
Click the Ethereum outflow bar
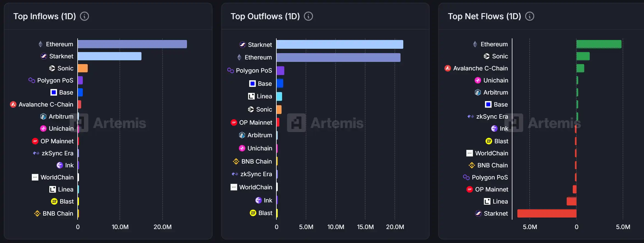tap(338, 58)
